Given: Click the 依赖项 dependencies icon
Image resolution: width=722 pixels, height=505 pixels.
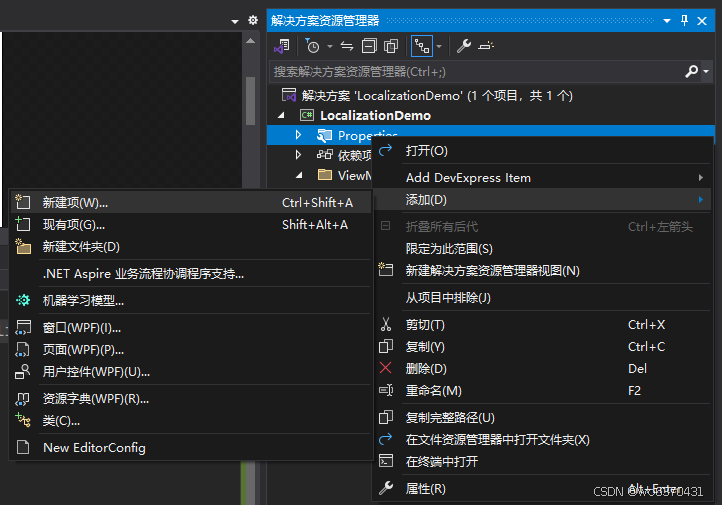Looking at the screenshot, I should (x=325, y=155).
